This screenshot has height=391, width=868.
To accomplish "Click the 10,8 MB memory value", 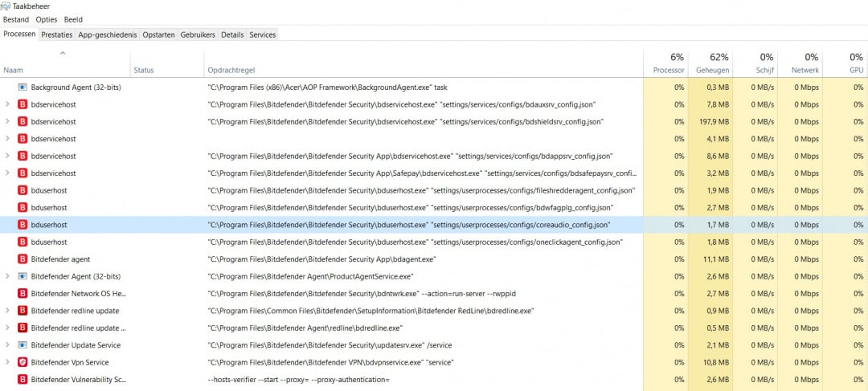I will (716, 362).
